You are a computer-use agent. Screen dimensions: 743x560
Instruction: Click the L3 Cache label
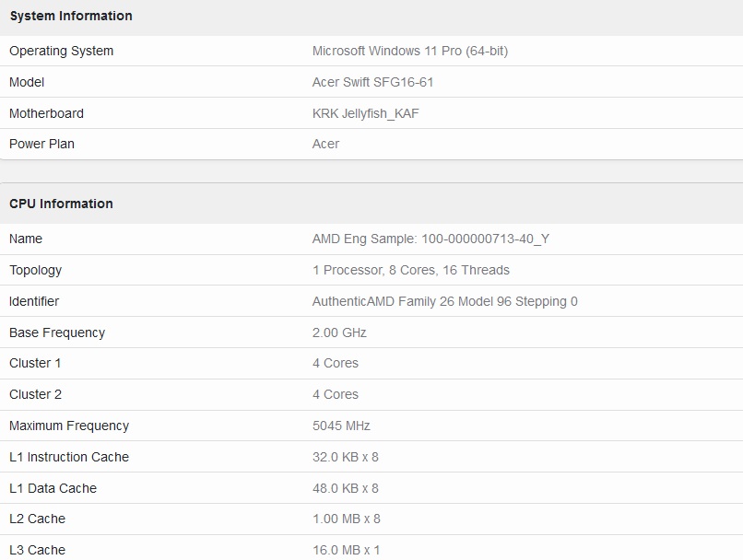tap(38, 550)
